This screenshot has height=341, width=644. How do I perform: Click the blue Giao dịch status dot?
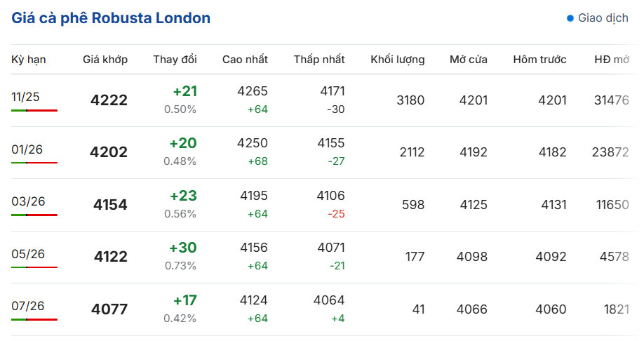(570, 18)
